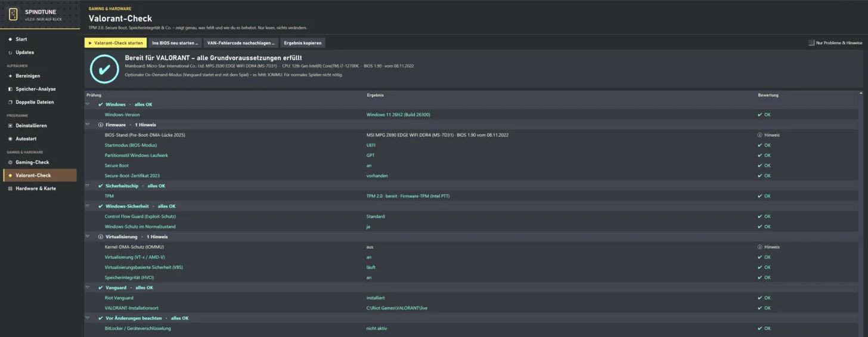Start the Valorant-Check
The height and width of the screenshot is (337, 868).
[116, 43]
